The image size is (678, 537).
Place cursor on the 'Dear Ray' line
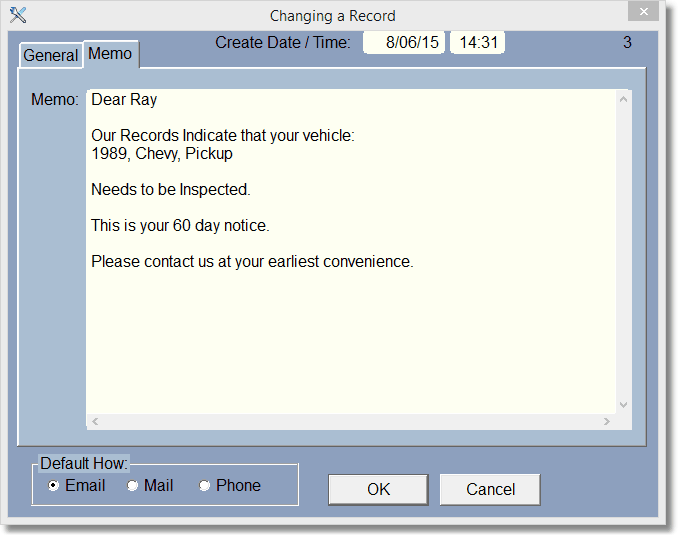(x=124, y=100)
